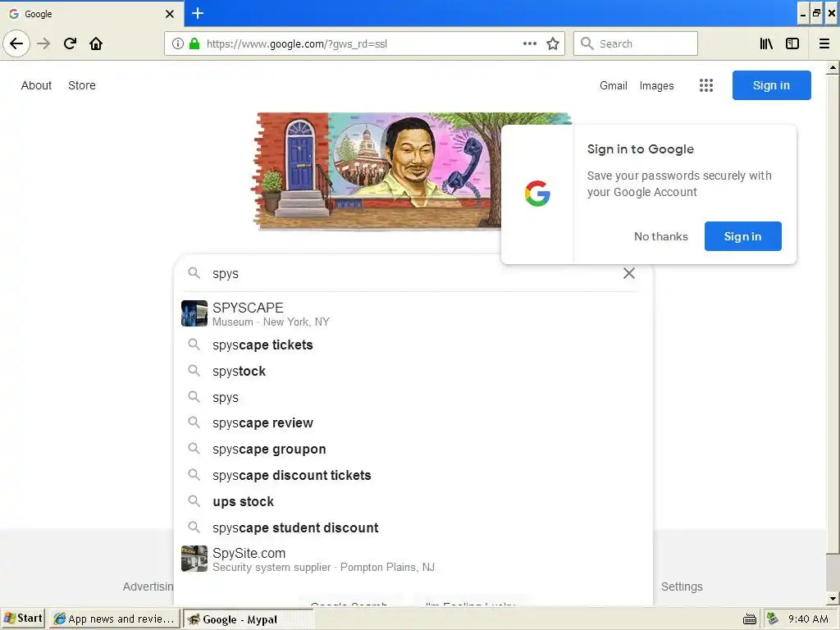
Task: Choose the plain spys suggestion
Action: [x=413, y=398]
